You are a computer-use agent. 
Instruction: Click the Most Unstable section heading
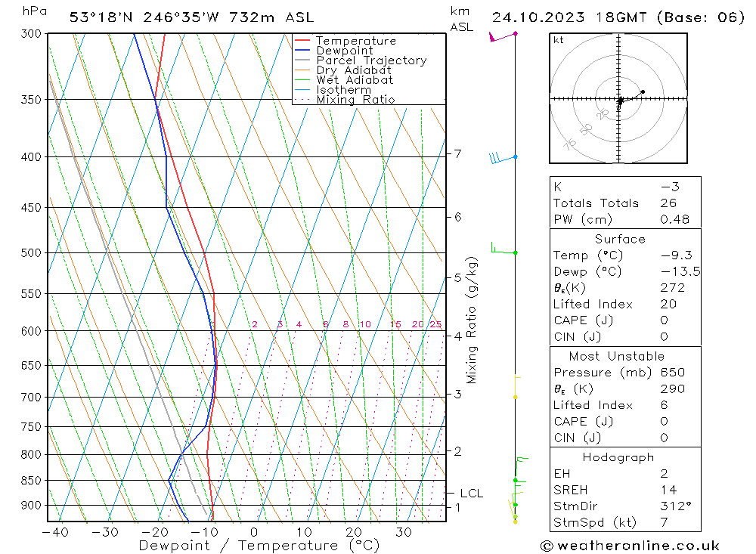click(617, 356)
